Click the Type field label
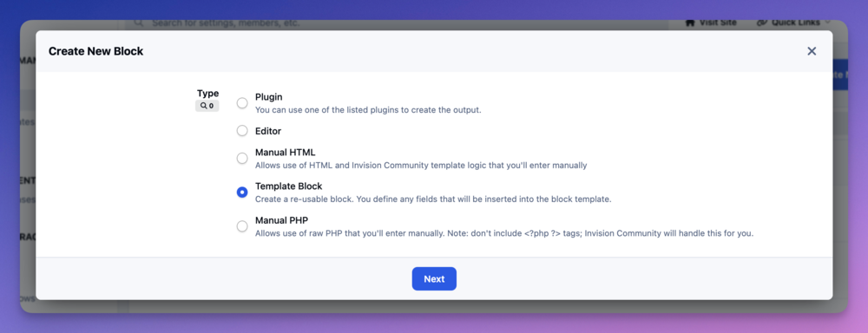 click(207, 94)
